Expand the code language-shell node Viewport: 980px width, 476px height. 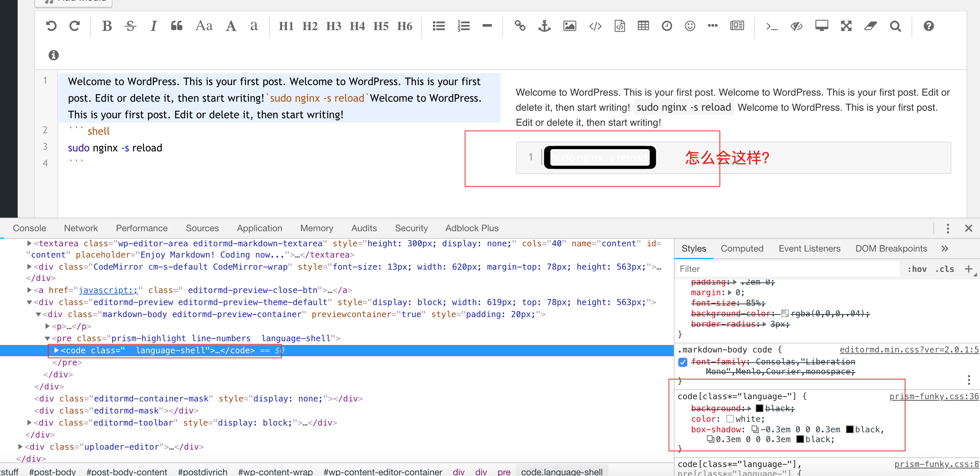(x=56, y=350)
